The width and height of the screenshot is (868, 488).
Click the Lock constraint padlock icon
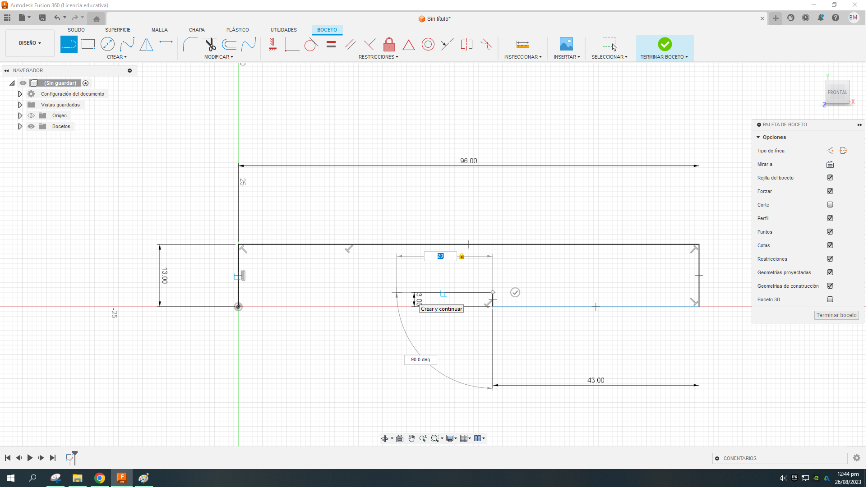(389, 44)
